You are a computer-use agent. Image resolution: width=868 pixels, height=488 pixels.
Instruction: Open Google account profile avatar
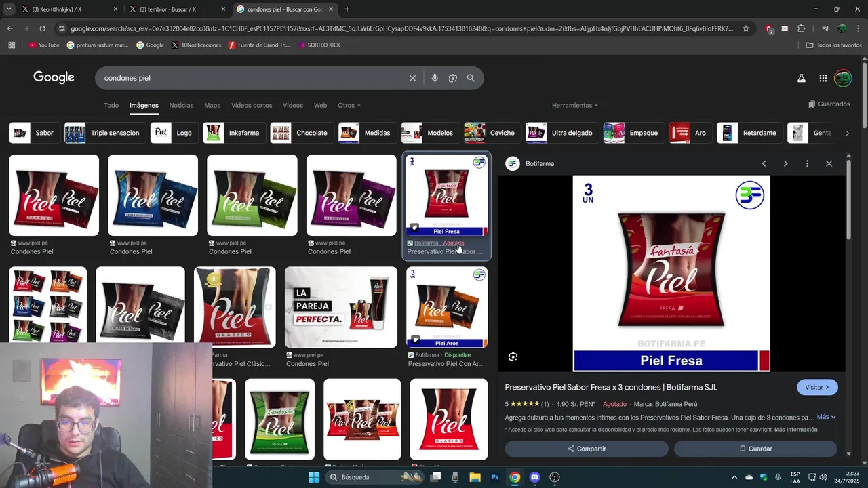coord(843,78)
